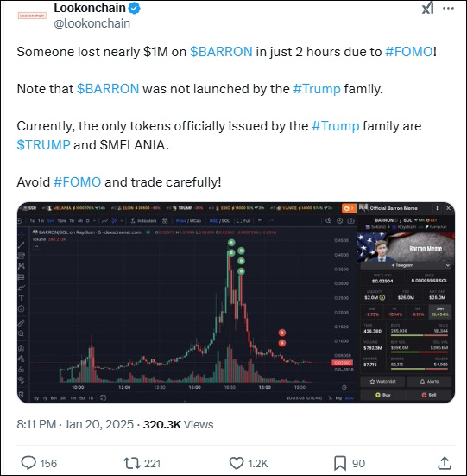The image size is (467, 476).
Task: Click the post timestamp 8:11 PM
Action: tap(36, 424)
